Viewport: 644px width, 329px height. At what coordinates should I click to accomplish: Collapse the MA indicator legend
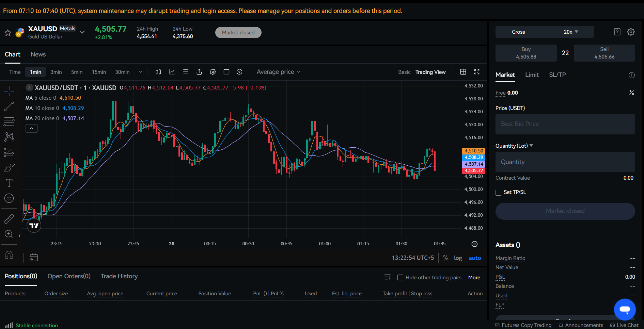pos(32,129)
